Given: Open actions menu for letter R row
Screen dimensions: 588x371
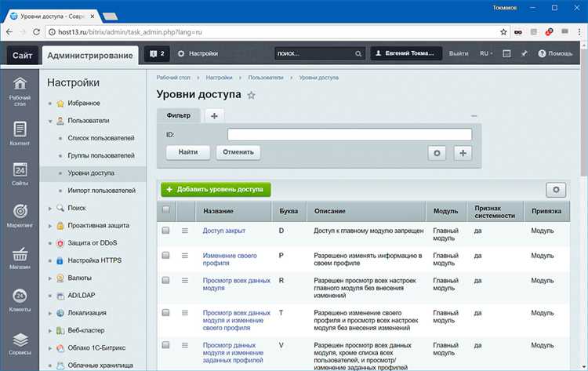Looking at the screenshot, I should pyautogui.click(x=185, y=280).
